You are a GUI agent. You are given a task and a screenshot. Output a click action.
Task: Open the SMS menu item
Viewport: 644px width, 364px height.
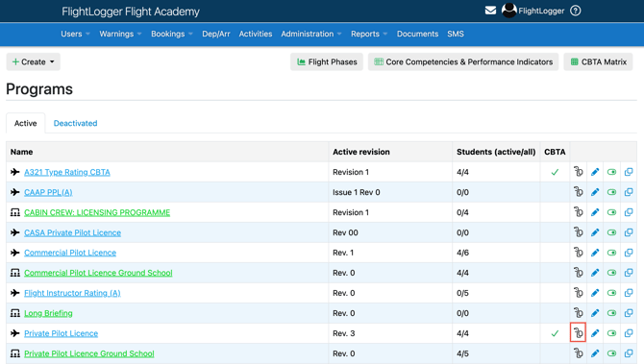coord(456,34)
